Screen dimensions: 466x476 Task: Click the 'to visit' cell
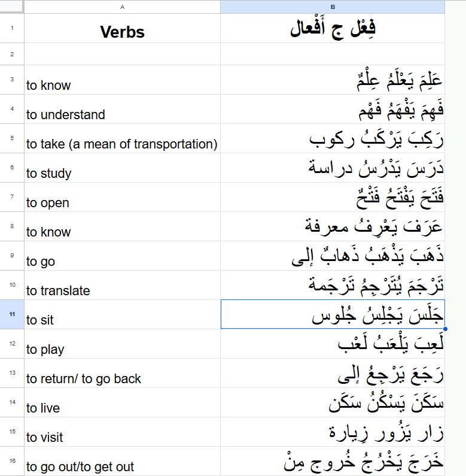pyautogui.click(x=122, y=432)
